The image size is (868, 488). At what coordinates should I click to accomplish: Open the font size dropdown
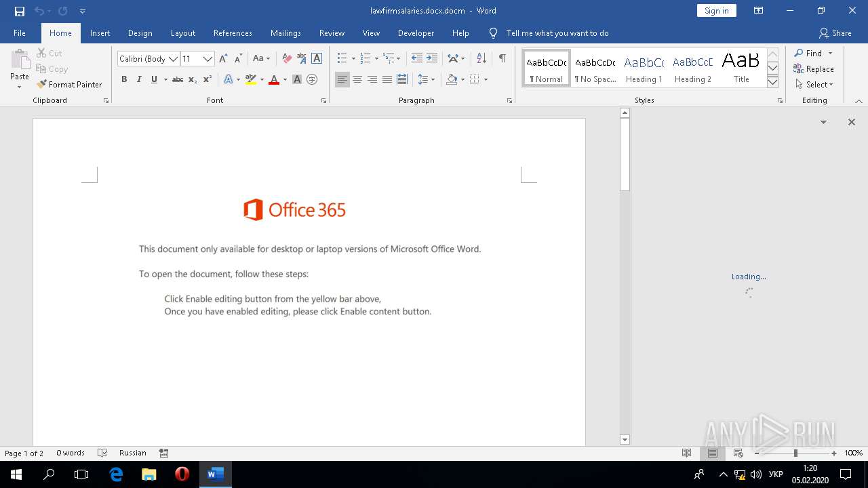[208, 59]
